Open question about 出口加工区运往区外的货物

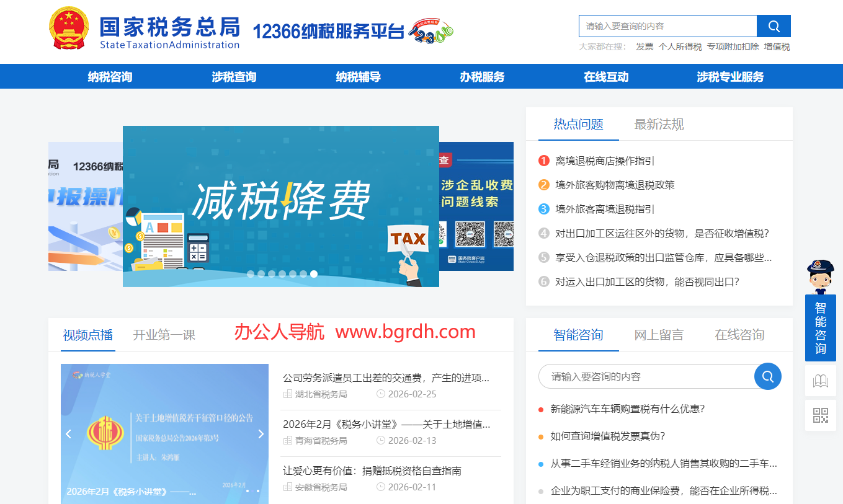662,233
